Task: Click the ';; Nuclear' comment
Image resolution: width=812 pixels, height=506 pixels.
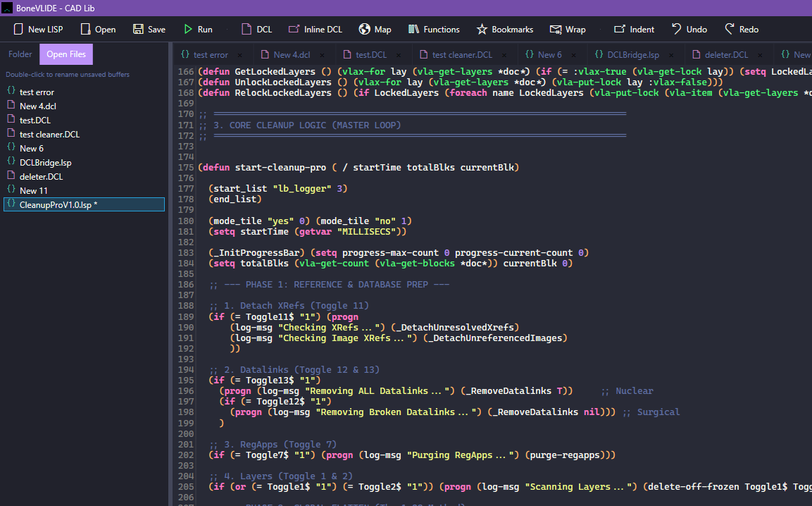Action: pyautogui.click(x=627, y=391)
